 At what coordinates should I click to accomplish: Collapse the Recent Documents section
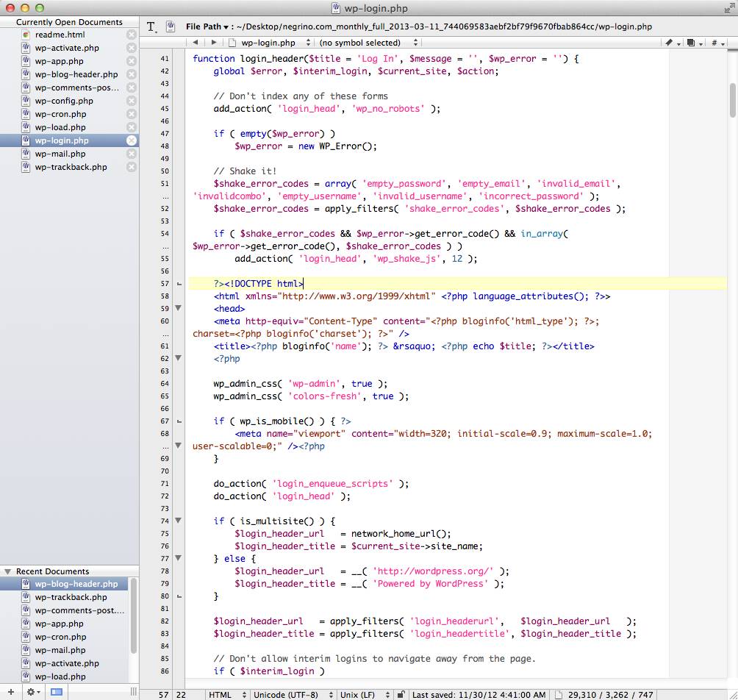coord(7,571)
